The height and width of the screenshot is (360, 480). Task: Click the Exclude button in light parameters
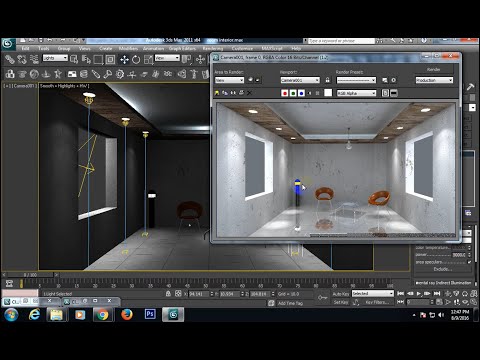pyautogui.click(x=442, y=269)
